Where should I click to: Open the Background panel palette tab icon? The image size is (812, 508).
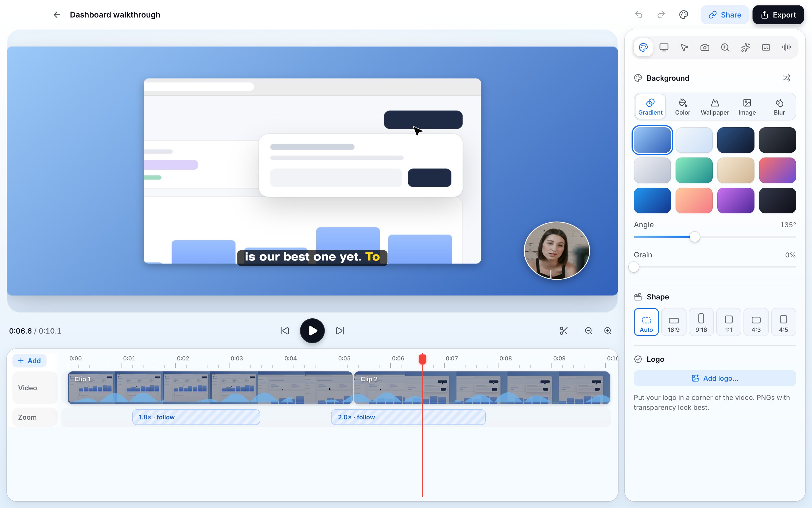(x=643, y=47)
